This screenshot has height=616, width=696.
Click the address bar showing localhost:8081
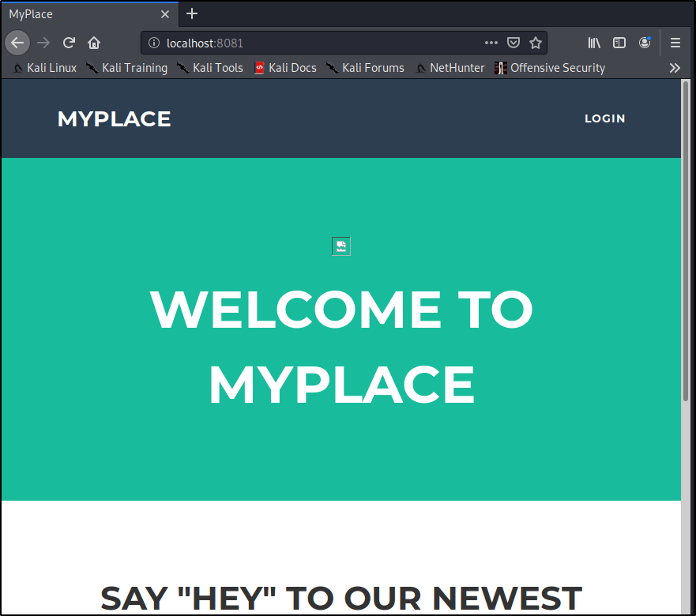point(316,43)
